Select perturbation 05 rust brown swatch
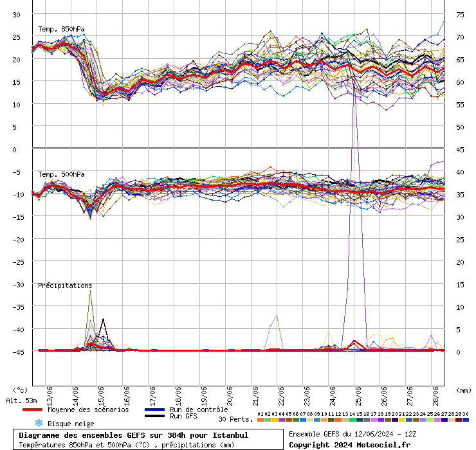Viewport: 476px width, 450px height. pos(289,420)
